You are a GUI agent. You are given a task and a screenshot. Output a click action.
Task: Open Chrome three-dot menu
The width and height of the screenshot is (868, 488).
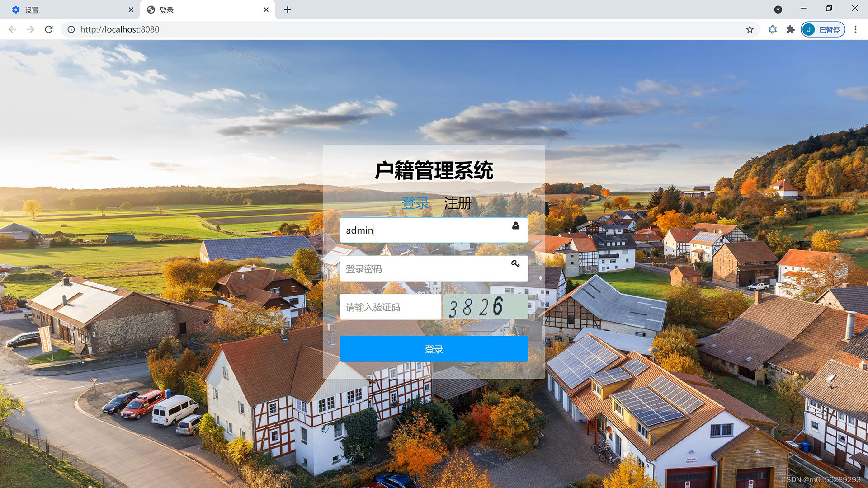[855, 29]
